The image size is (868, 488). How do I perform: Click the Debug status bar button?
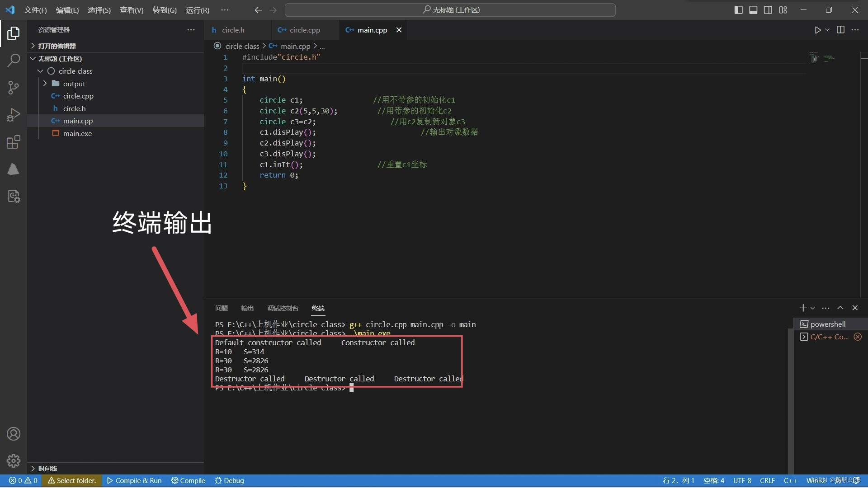pyautogui.click(x=229, y=480)
